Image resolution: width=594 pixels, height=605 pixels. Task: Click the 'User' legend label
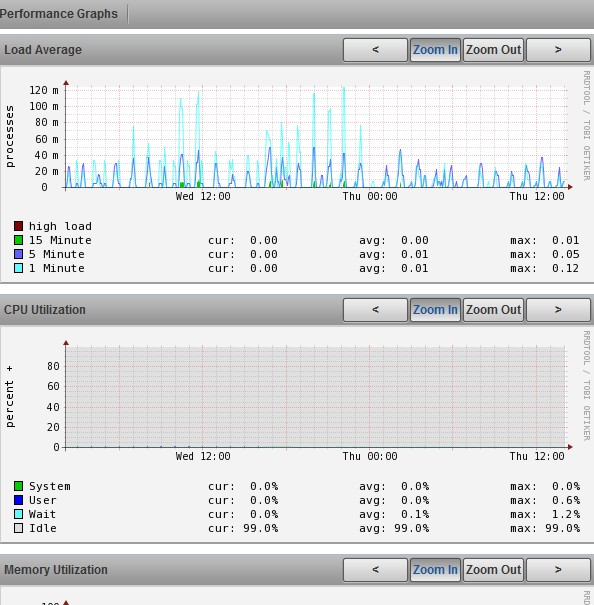click(x=43, y=500)
